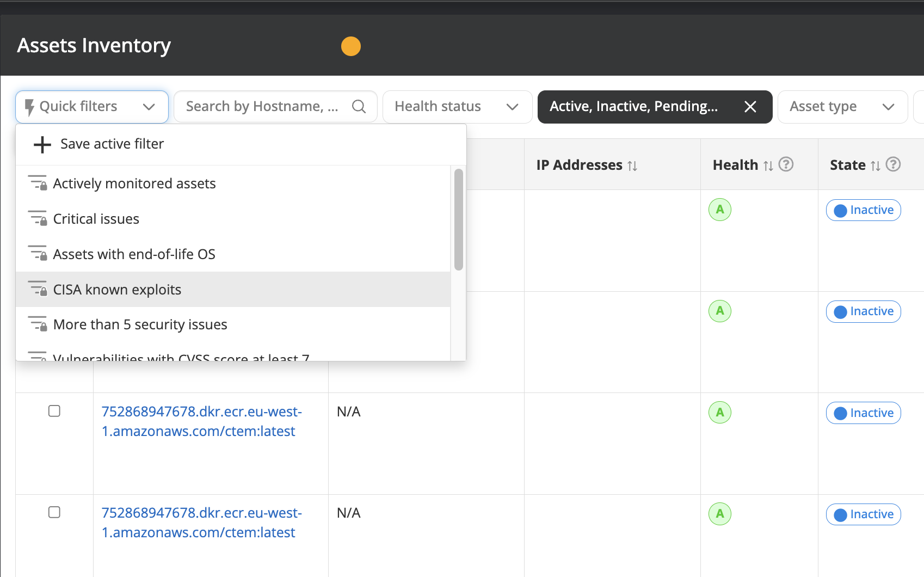Sort the State column using arrows

[875, 165]
